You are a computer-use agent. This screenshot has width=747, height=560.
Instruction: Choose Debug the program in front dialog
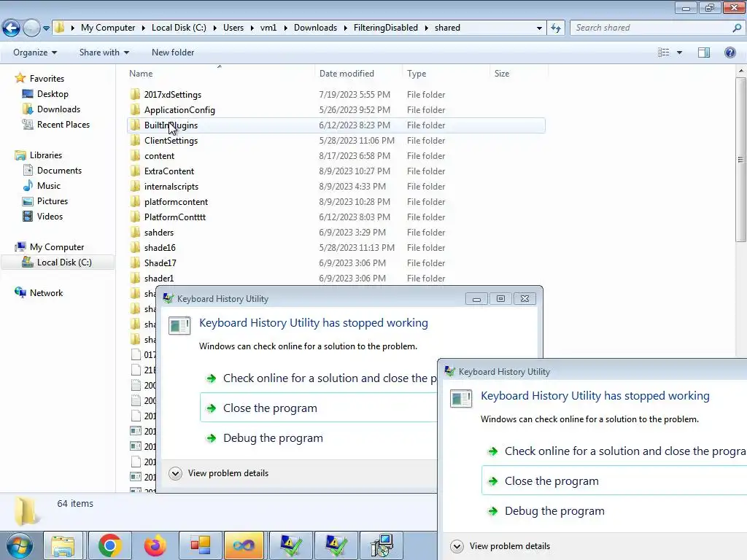(554, 511)
